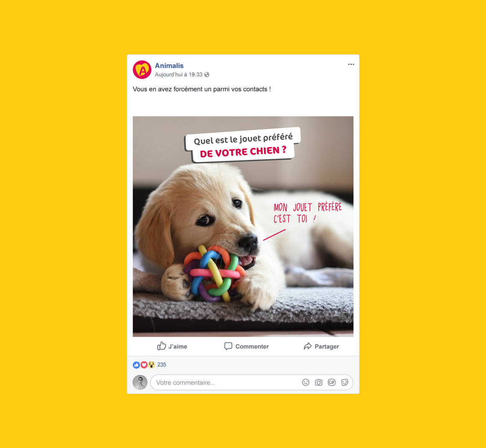The image size is (486, 448).
Task: Click the post timestamp Aujourd'hui à 19:33
Action: (x=179, y=75)
